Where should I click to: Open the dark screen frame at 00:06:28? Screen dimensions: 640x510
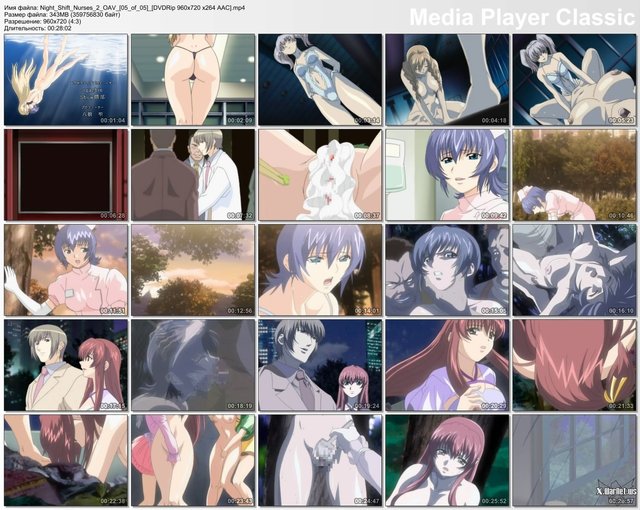coord(66,175)
